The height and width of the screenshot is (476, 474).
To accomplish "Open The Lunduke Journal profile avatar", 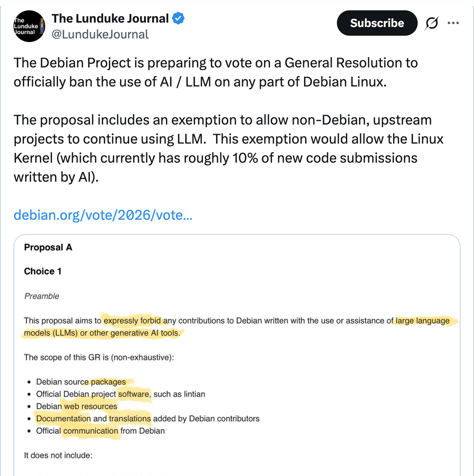I will pyautogui.click(x=29, y=26).
